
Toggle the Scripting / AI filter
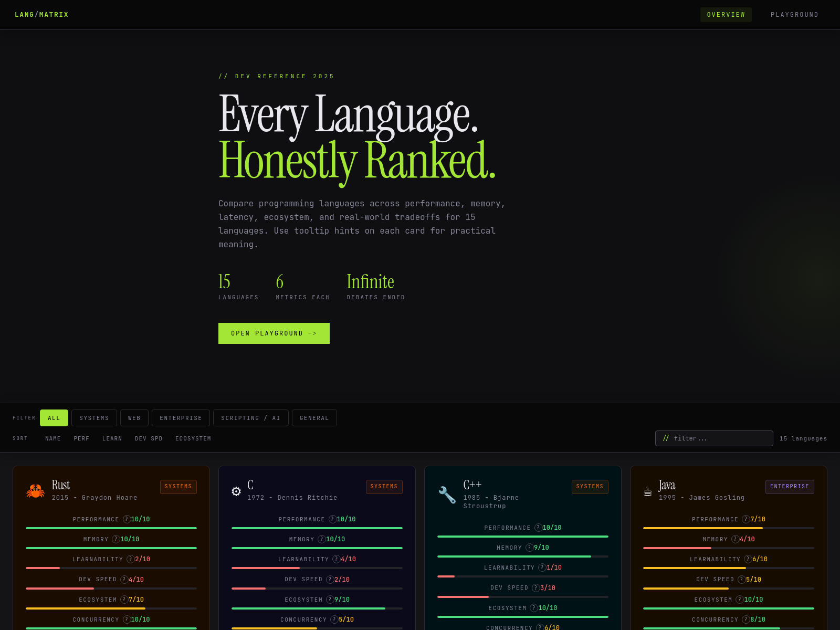tap(250, 418)
